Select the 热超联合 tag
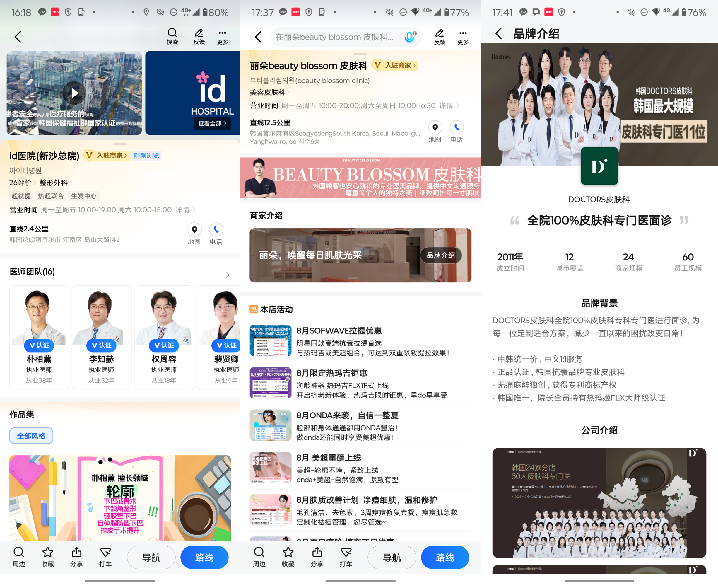Viewport: 718px width, 588px height. (x=51, y=196)
